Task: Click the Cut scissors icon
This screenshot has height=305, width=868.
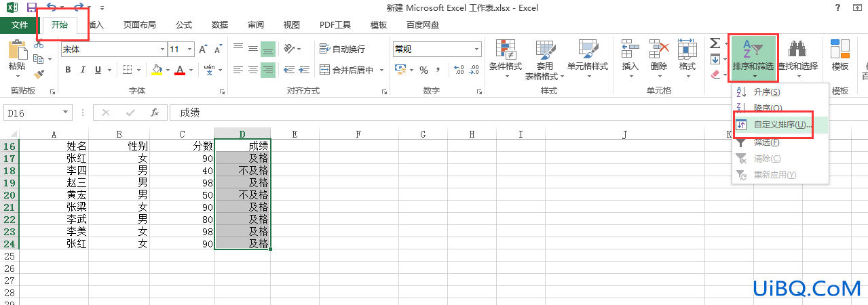Action: click(39, 45)
